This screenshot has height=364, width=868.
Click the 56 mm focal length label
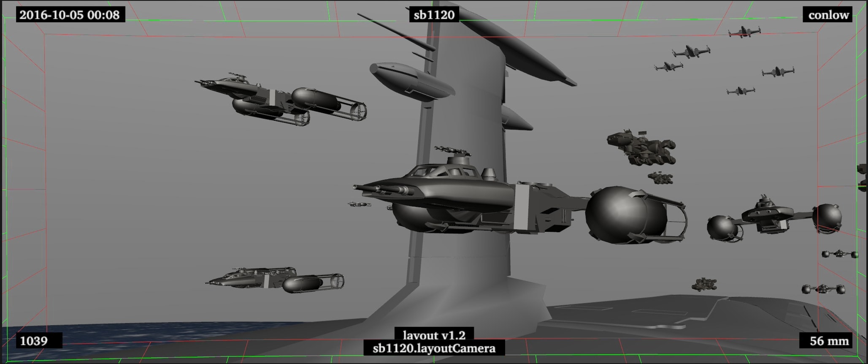(x=826, y=340)
